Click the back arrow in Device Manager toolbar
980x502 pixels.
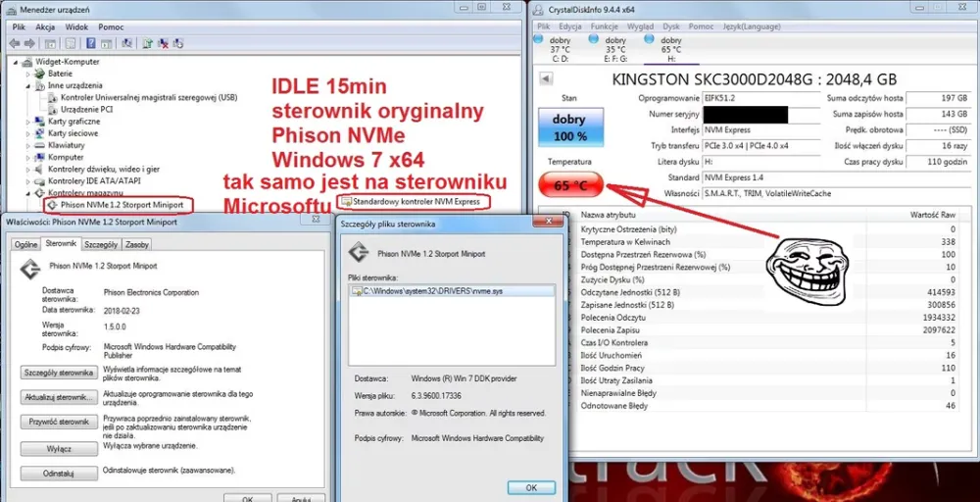pos(16,43)
